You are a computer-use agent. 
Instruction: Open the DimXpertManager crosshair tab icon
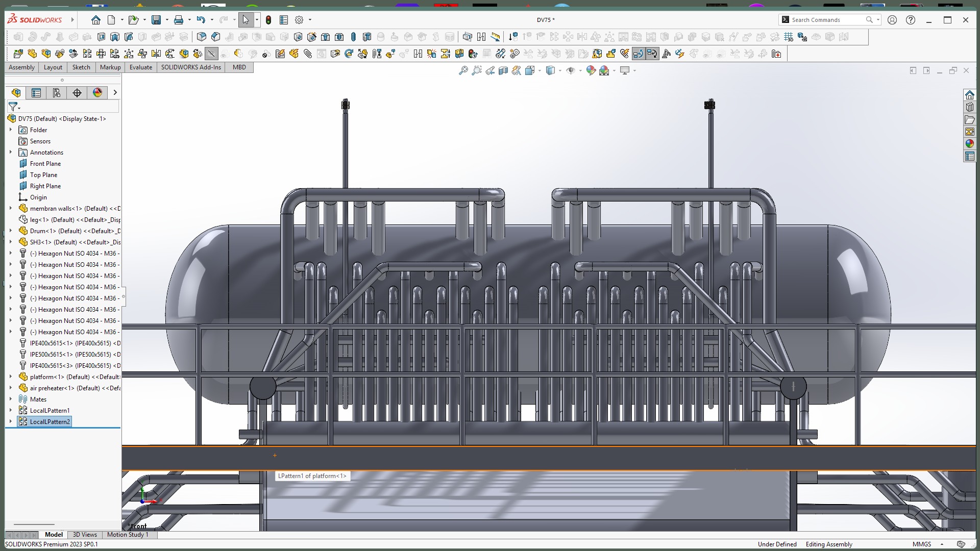(x=77, y=92)
